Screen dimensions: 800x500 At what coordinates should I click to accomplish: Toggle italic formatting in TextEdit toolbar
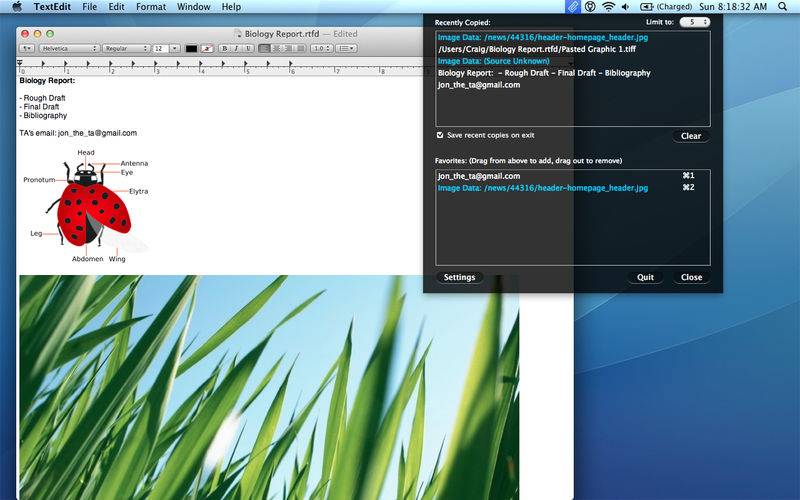point(236,48)
